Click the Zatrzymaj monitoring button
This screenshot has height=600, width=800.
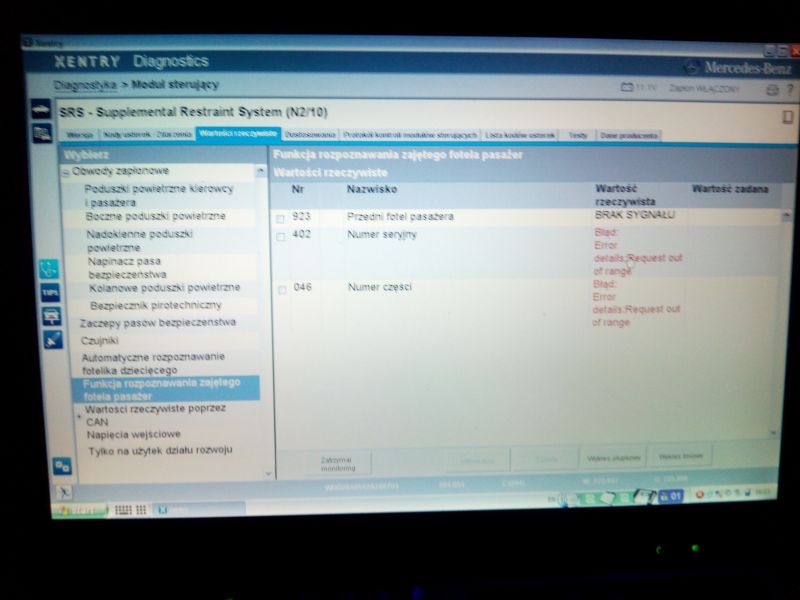(x=338, y=464)
